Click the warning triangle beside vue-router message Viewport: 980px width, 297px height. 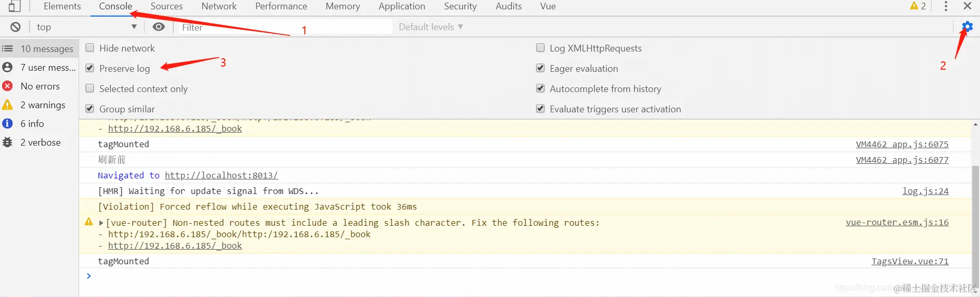click(89, 222)
